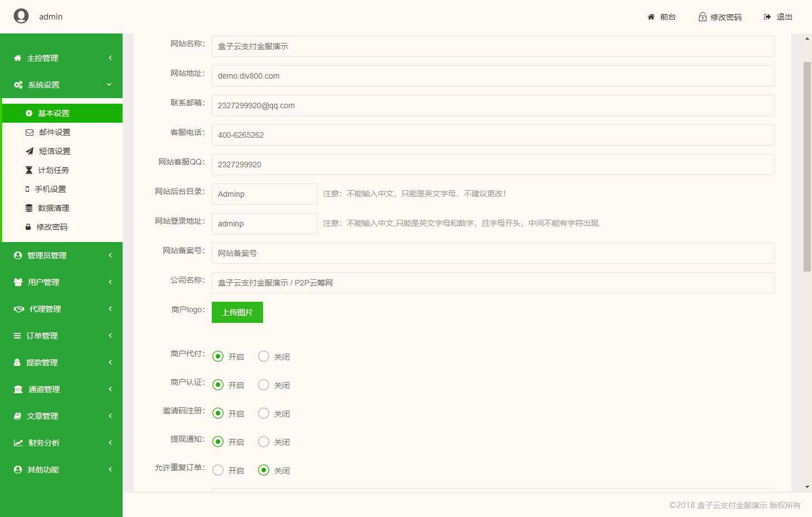The height and width of the screenshot is (517, 812).
Task: Select 关闭 for 商户代付
Action: (264, 356)
